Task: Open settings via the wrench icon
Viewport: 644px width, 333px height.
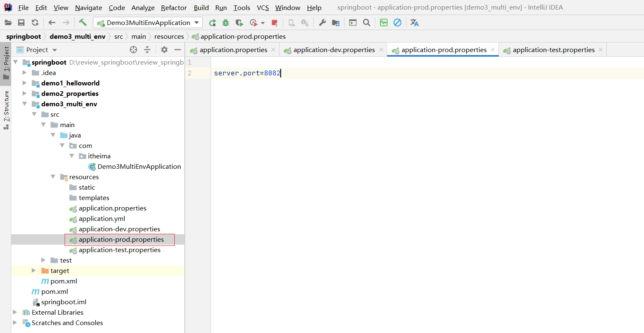Action: (x=322, y=23)
